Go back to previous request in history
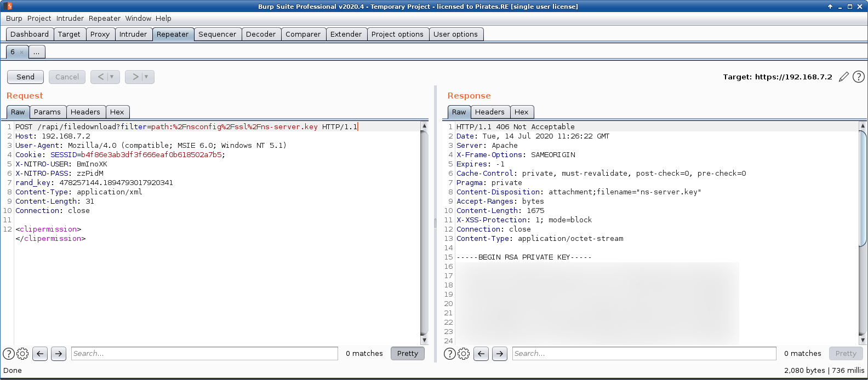 click(101, 77)
